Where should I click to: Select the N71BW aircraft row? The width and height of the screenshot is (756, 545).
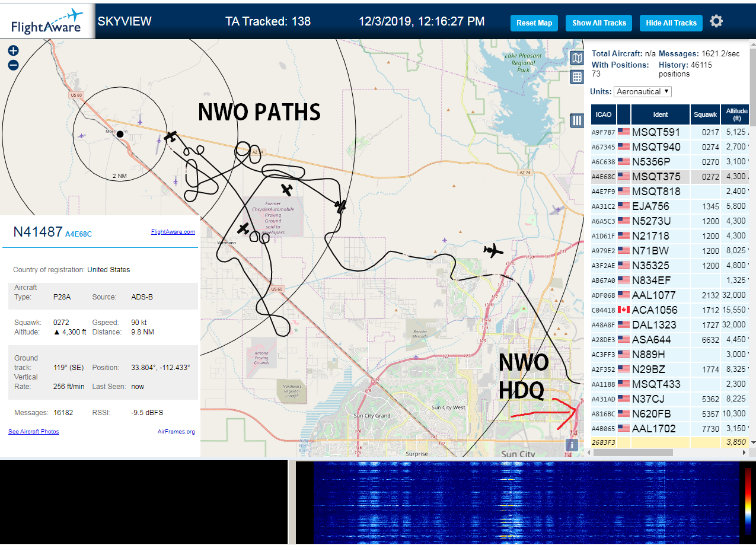(x=670, y=251)
